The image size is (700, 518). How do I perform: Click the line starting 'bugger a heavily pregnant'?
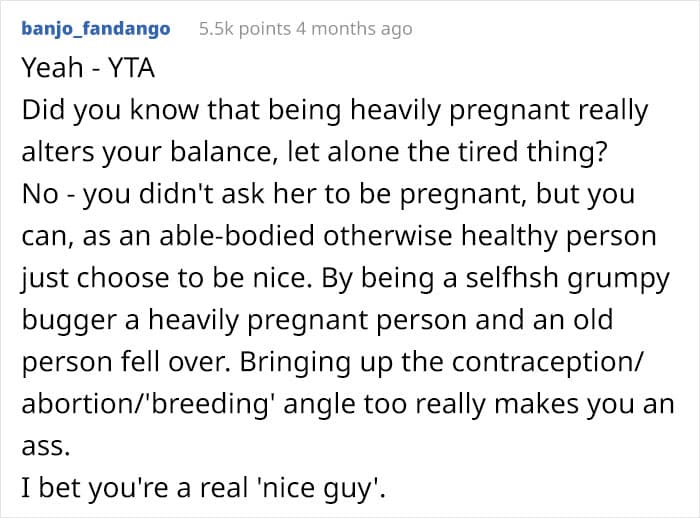(317, 320)
